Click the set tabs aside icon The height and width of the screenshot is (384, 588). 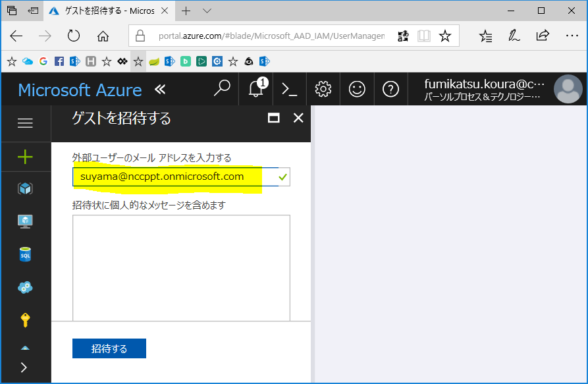33,11
